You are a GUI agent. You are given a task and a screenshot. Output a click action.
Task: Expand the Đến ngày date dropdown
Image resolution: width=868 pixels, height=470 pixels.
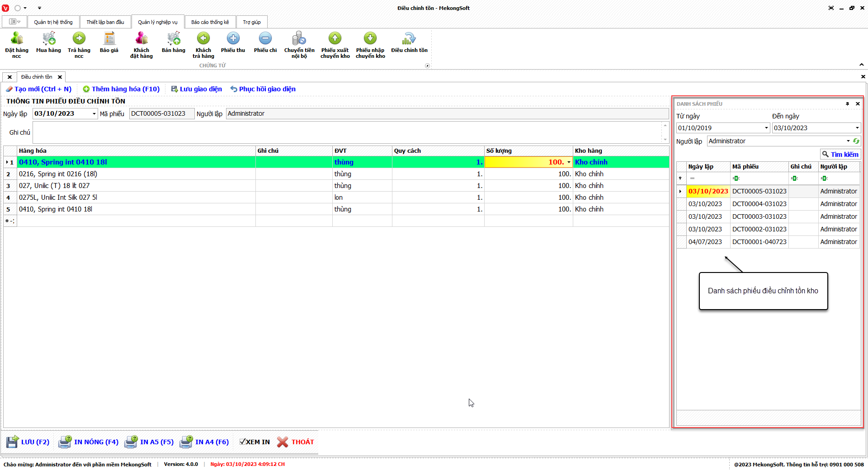click(857, 128)
